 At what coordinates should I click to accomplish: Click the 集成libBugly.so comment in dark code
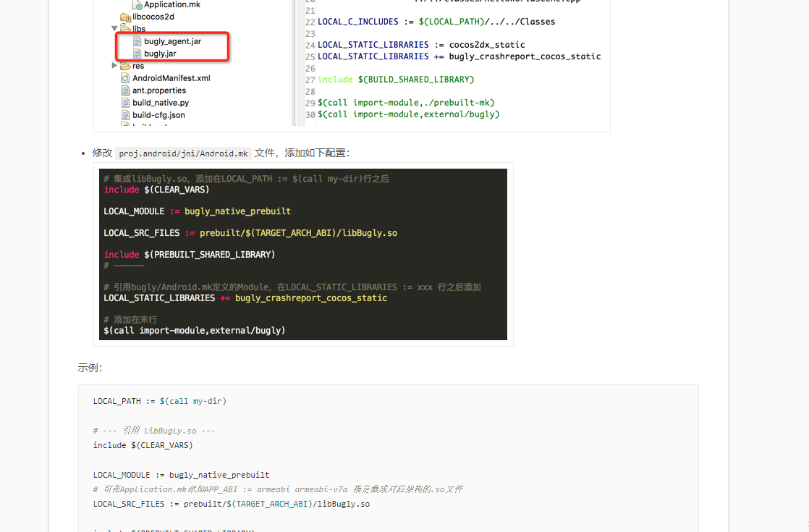(246, 179)
